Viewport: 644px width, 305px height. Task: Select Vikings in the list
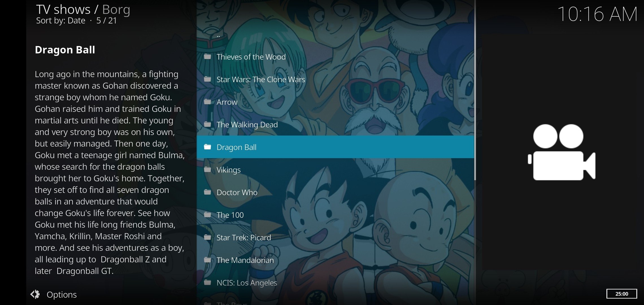[x=335, y=170]
